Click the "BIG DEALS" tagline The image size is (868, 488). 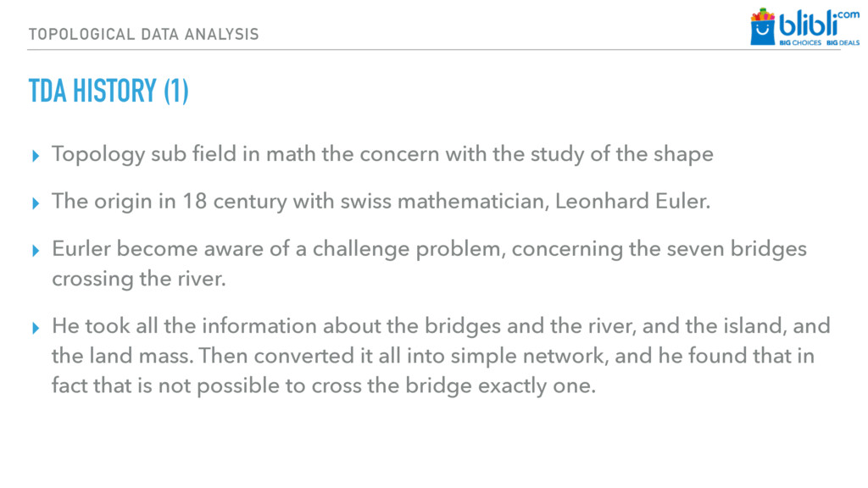click(x=843, y=42)
